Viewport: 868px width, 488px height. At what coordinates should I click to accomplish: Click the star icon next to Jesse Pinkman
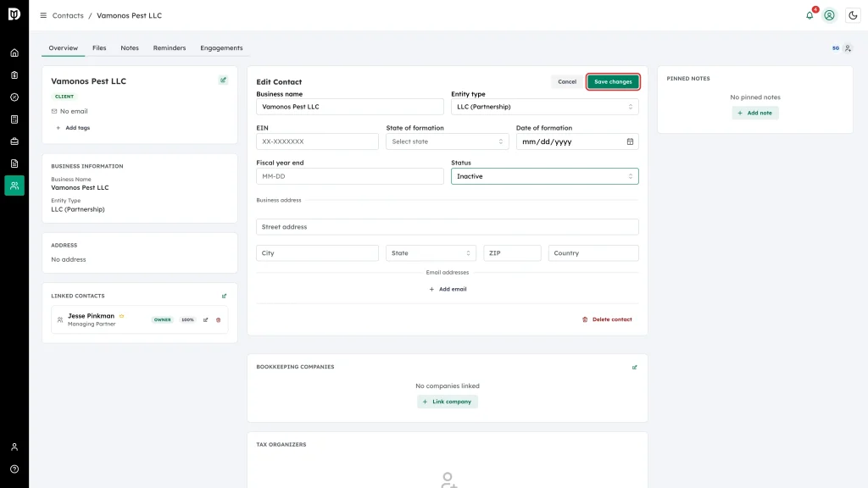(122, 316)
